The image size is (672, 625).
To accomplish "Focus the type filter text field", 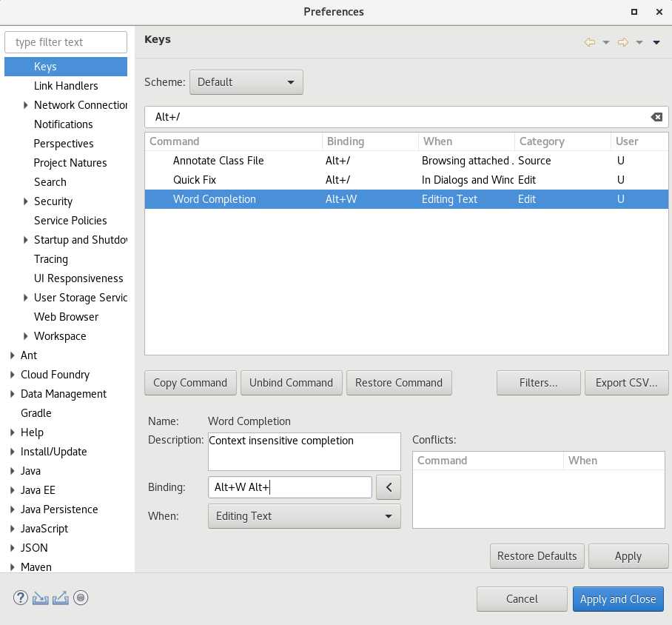I will (x=66, y=42).
